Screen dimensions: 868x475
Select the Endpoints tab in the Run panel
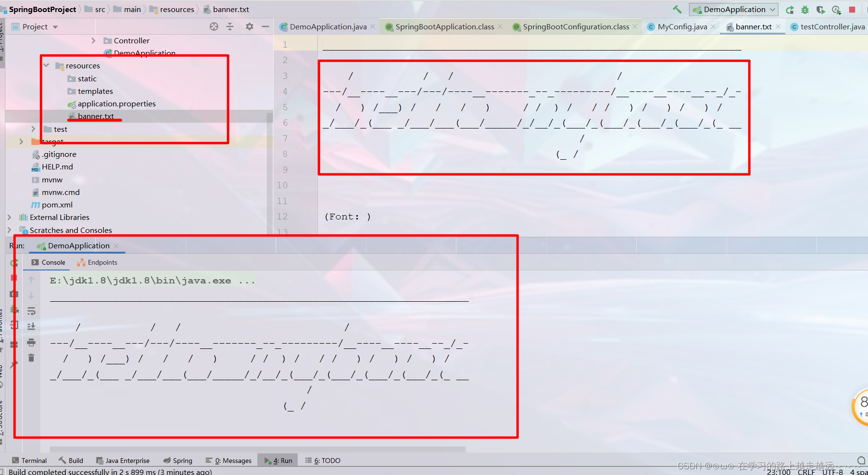[97, 262]
